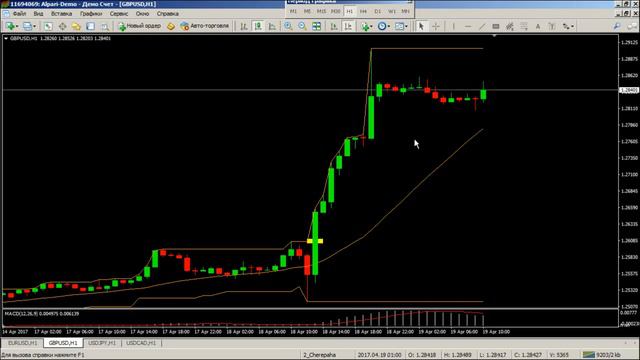Open the Вставка menu
The height and width of the screenshot is (360, 640).
coord(62,13)
